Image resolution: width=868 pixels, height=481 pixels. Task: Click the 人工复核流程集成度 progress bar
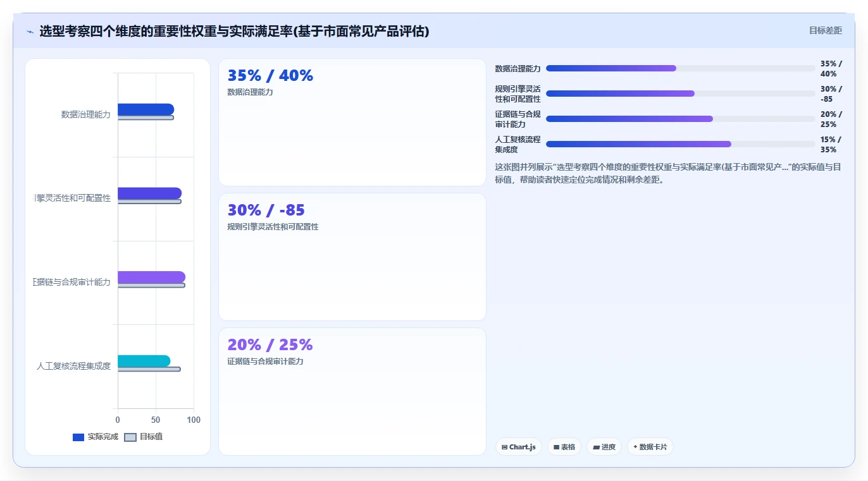point(681,144)
